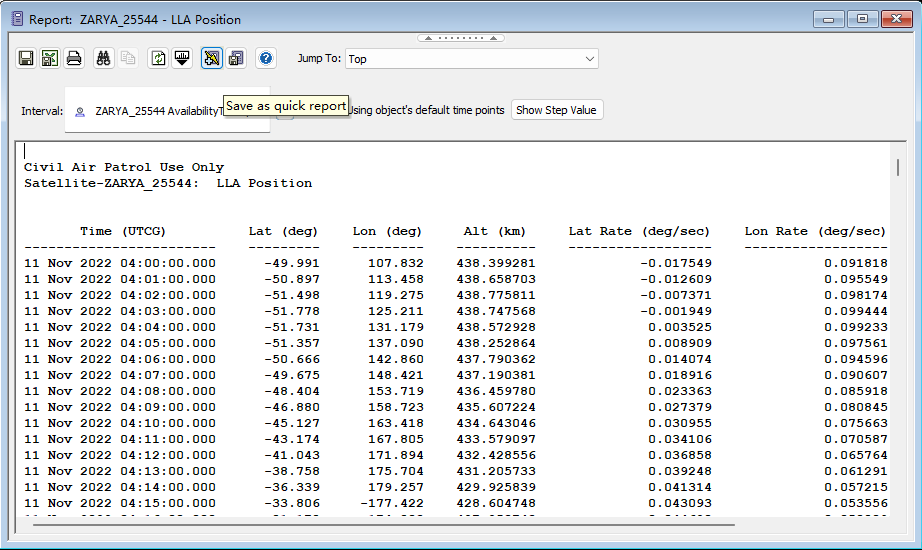
Task: Click the Time (UTCG) column header
Action: pos(123,231)
